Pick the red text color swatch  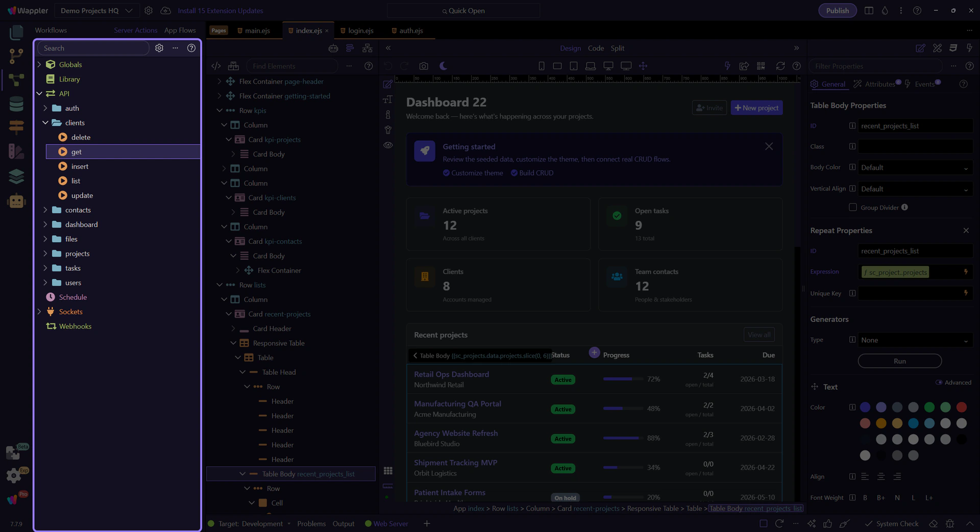(x=961, y=407)
